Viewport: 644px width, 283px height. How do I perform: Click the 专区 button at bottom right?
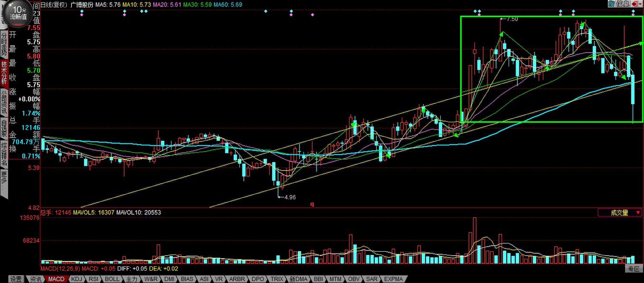click(634, 269)
